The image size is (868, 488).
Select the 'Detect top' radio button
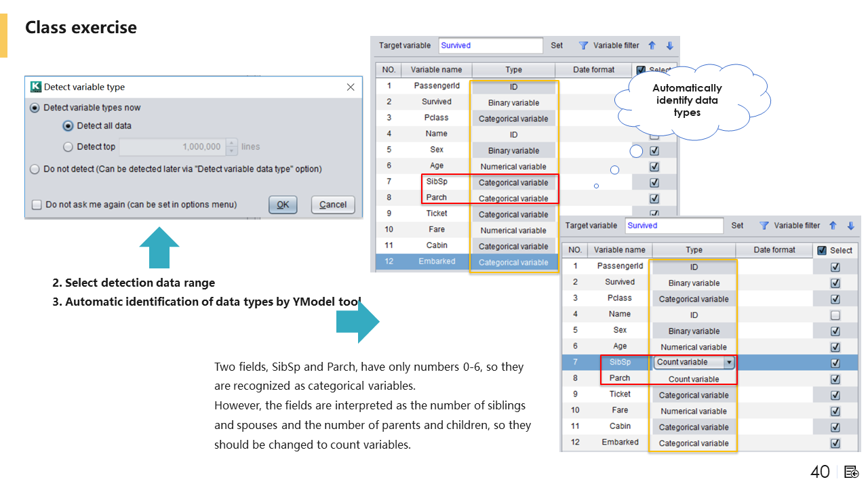(x=68, y=146)
